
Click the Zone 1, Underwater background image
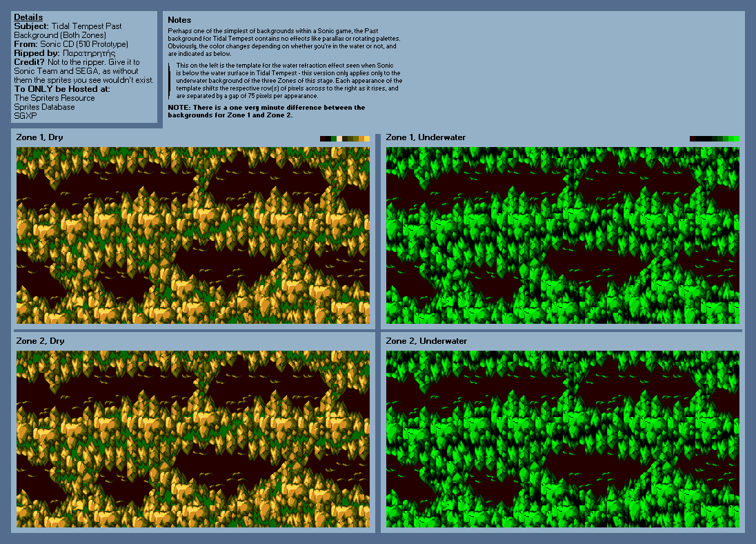coord(563,235)
